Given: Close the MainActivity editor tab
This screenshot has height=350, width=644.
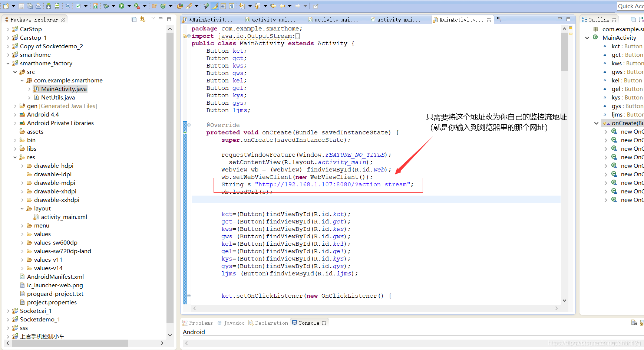Looking at the screenshot, I should [489, 20].
